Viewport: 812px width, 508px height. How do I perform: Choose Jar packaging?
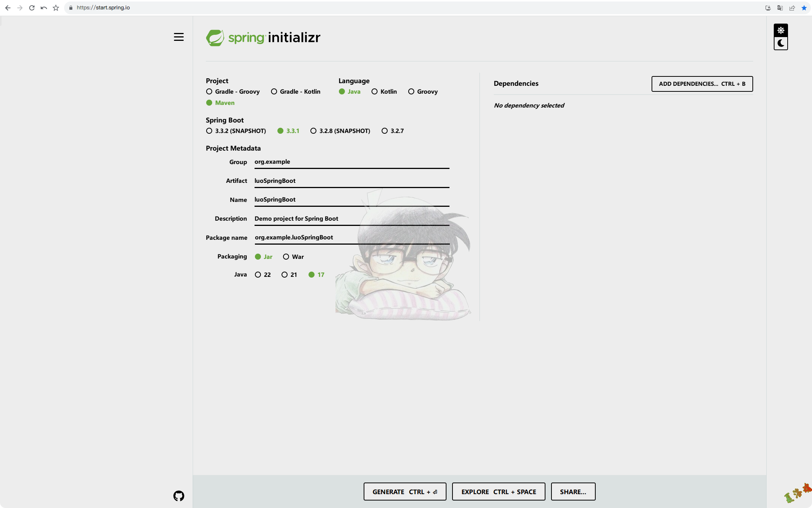pyautogui.click(x=264, y=257)
